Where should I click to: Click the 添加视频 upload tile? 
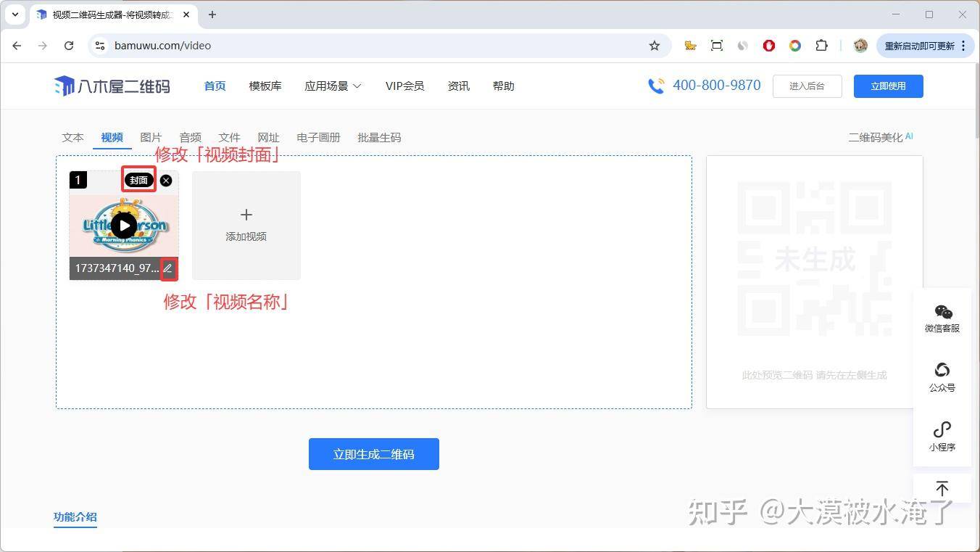pos(246,225)
